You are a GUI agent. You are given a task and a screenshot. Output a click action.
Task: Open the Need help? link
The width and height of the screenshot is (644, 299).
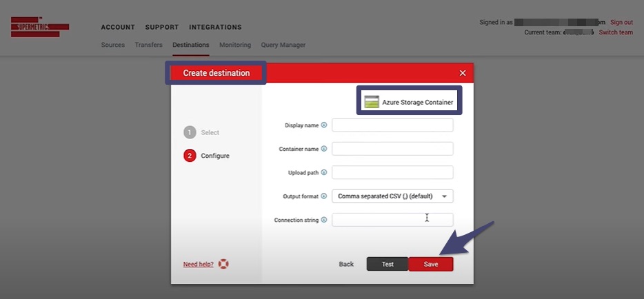click(199, 264)
